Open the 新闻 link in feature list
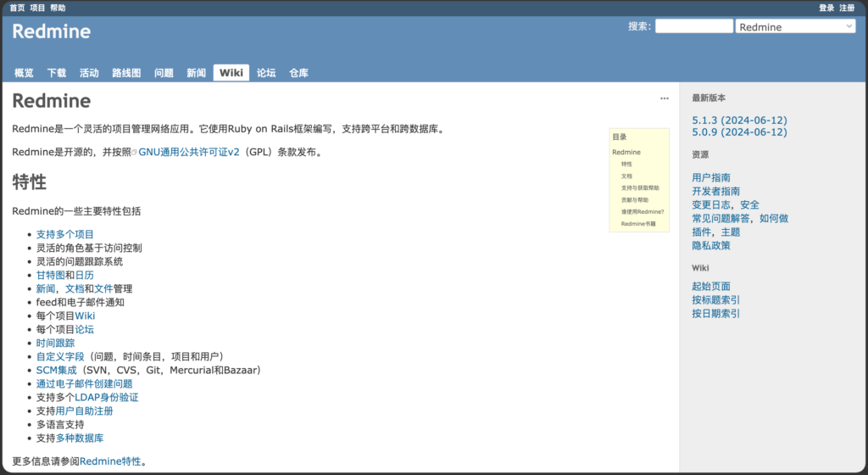 (x=46, y=288)
